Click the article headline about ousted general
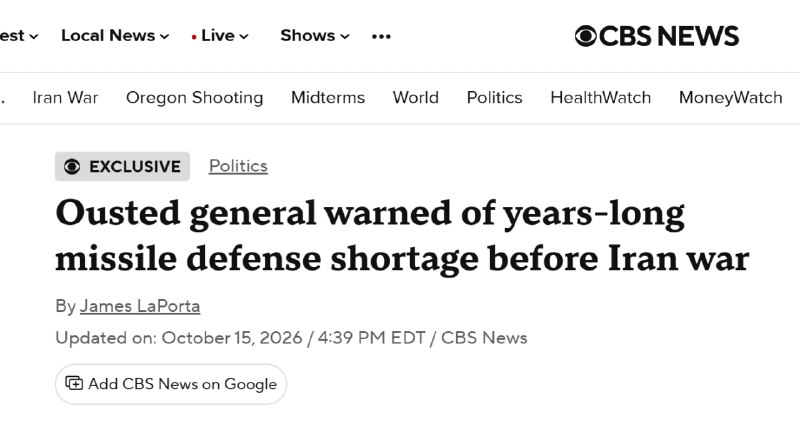Viewport: 800px width, 423px height. pos(402,235)
